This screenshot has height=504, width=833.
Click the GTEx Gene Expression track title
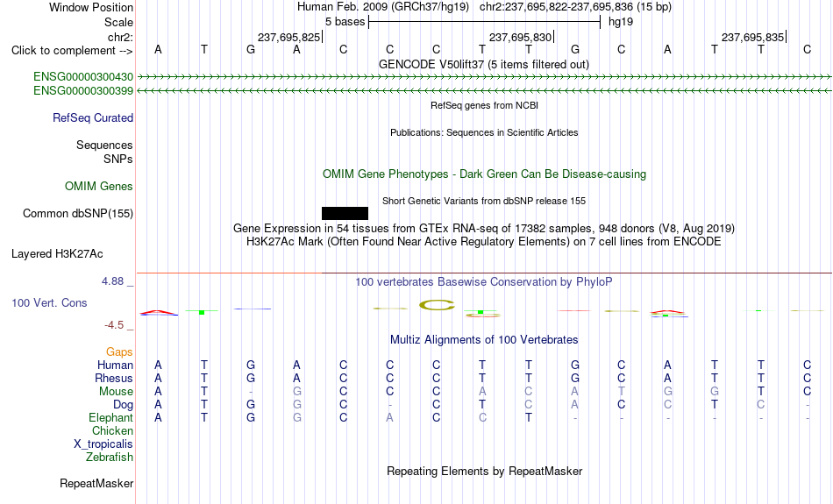[484, 229]
